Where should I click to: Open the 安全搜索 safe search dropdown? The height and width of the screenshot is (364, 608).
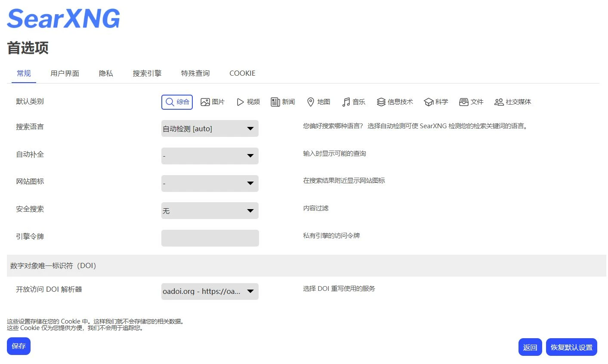click(x=210, y=211)
